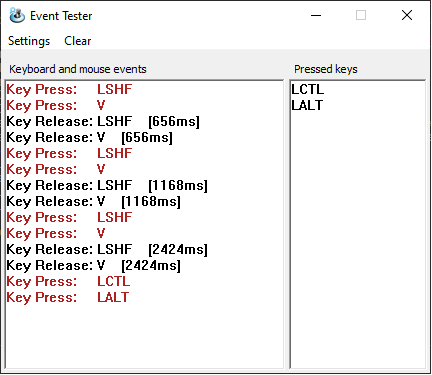Viewport: 432px width, 375px height.
Task: Select the Clear menu item
Action: pos(78,41)
